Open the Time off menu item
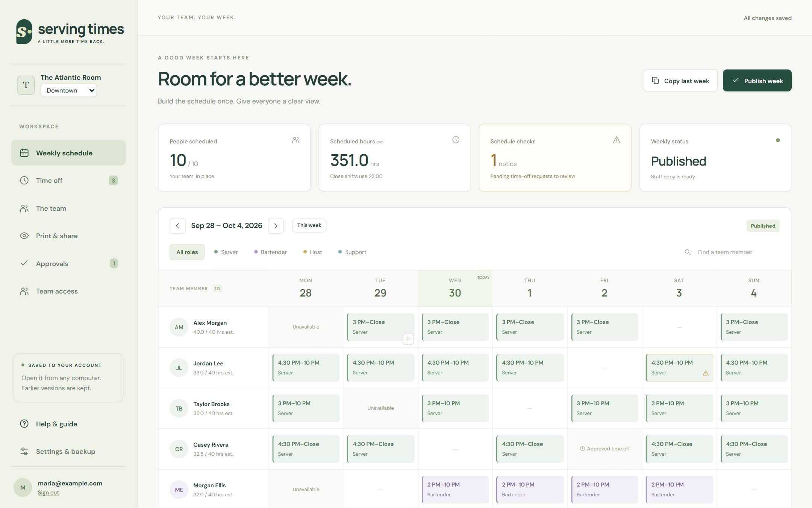812x508 pixels. click(x=68, y=180)
